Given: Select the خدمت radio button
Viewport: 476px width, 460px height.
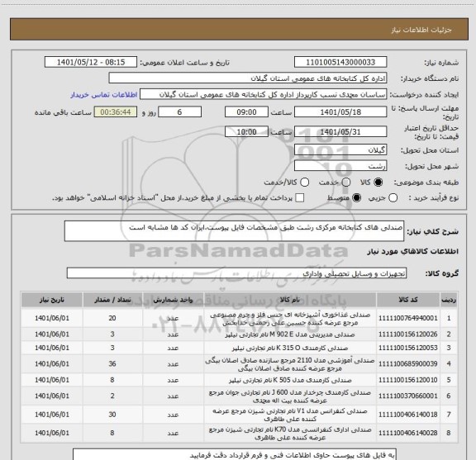Looking at the screenshot, I should [346, 183].
